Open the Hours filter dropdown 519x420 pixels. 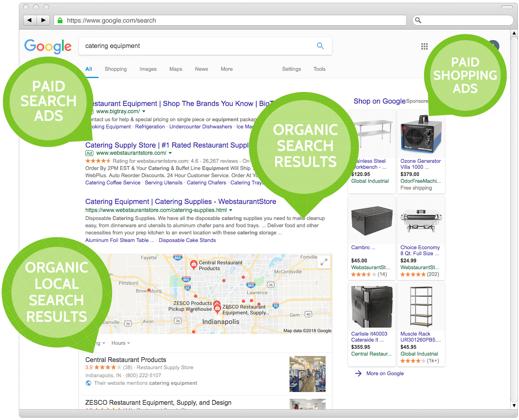click(121, 343)
